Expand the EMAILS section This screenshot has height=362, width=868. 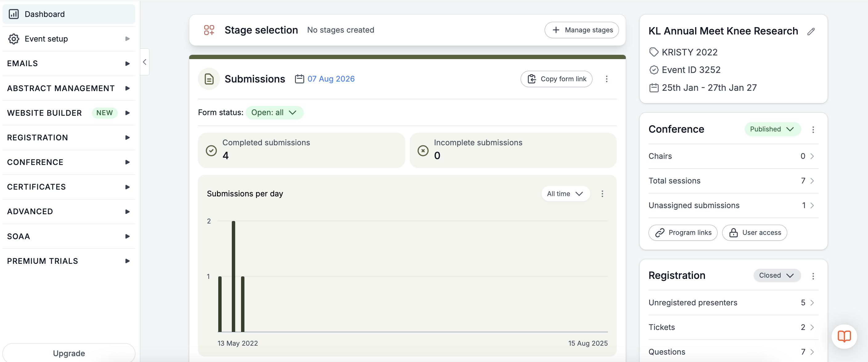pos(69,63)
